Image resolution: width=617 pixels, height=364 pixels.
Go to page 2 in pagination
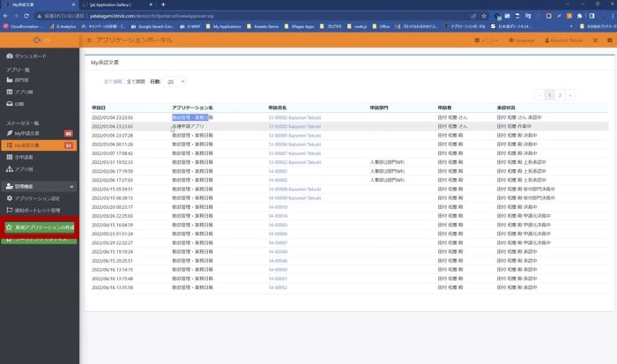(560, 95)
